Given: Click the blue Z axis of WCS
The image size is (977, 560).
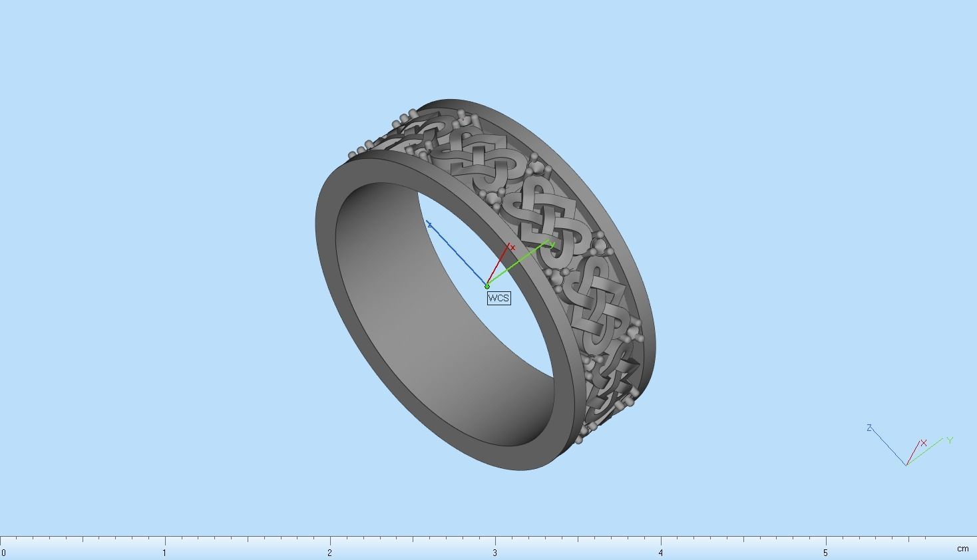Looking at the screenshot, I should coord(457,253).
